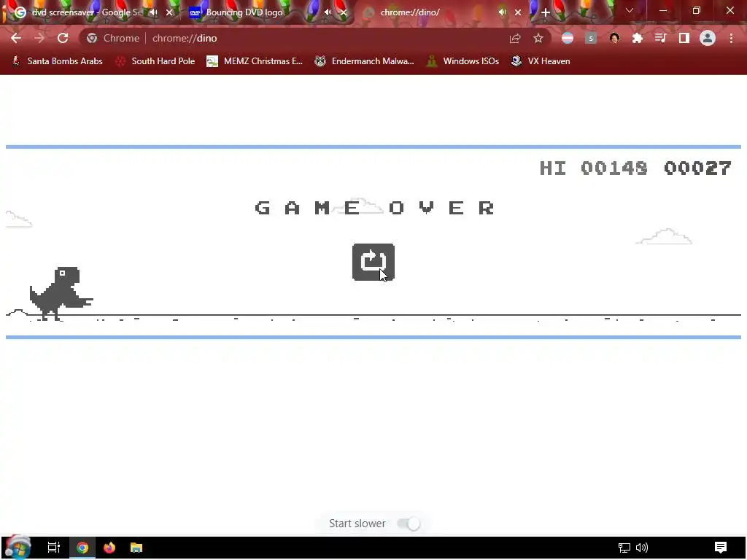Image resolution: width=747 pixels, height=560 pixels.
Task: View site information Chrome icon
Action: coord(92,38)
